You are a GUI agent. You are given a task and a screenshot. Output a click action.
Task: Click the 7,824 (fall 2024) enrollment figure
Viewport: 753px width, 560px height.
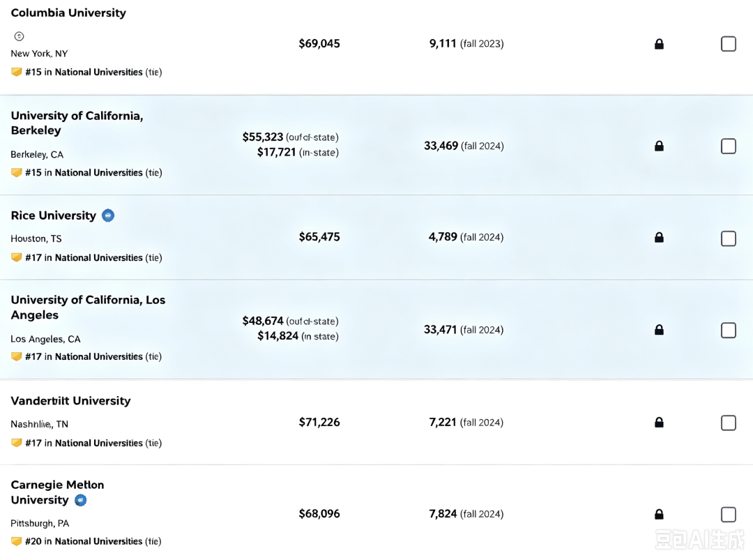(x=466, y=514)
